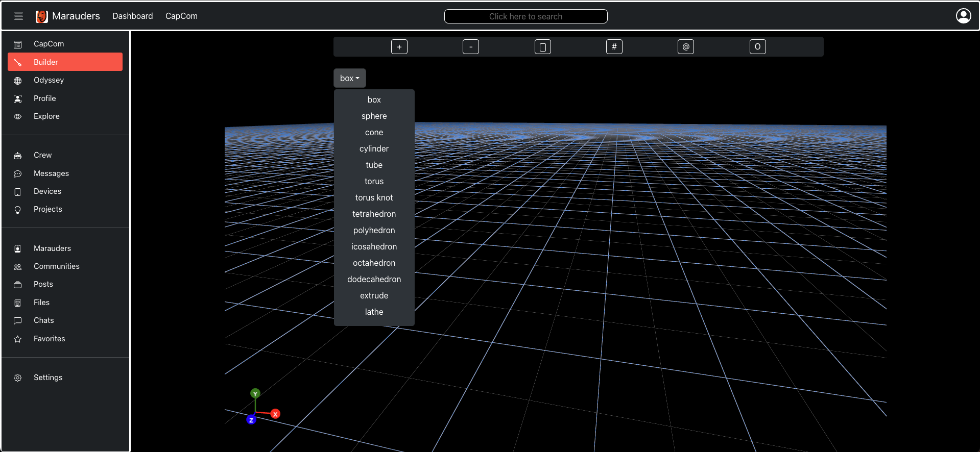Screen dimensions: 980x452
Task: Select tube from shape list
Action: 374,165
